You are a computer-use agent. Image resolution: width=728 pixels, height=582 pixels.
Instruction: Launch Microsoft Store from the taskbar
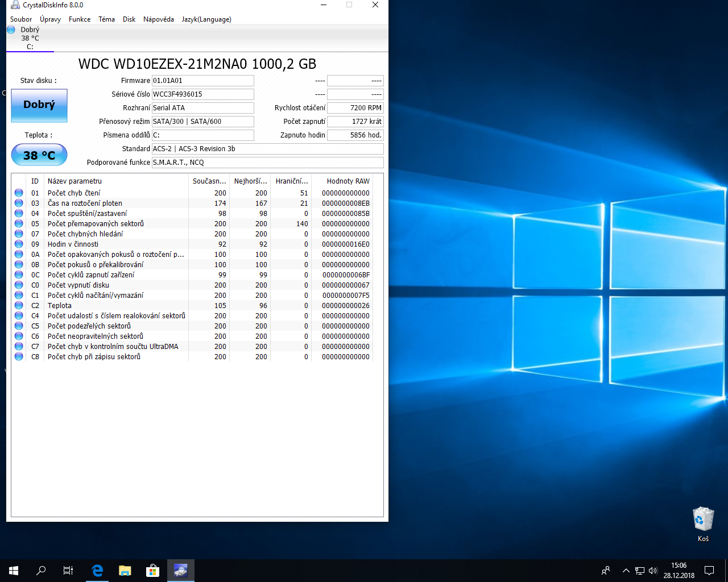click(x=152, y=571)
